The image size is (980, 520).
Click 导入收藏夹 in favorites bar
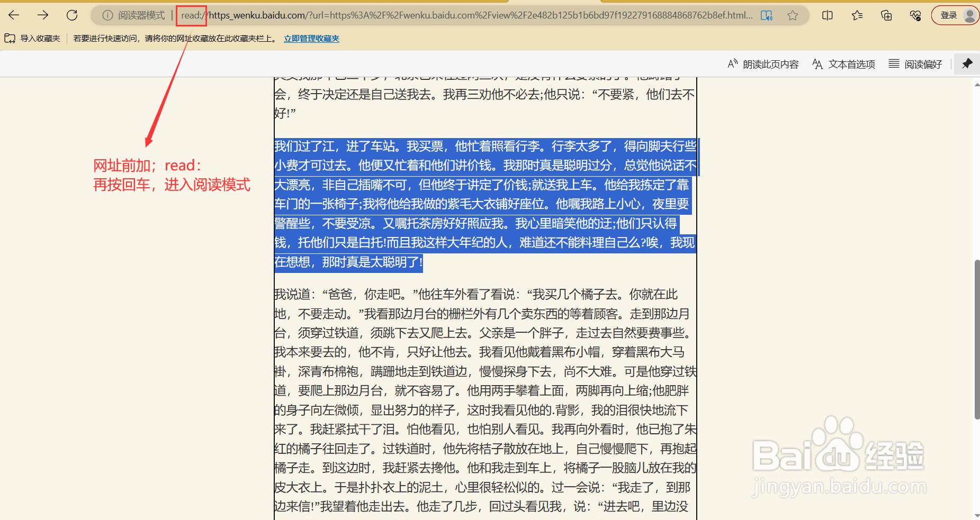tap(32, 39)
